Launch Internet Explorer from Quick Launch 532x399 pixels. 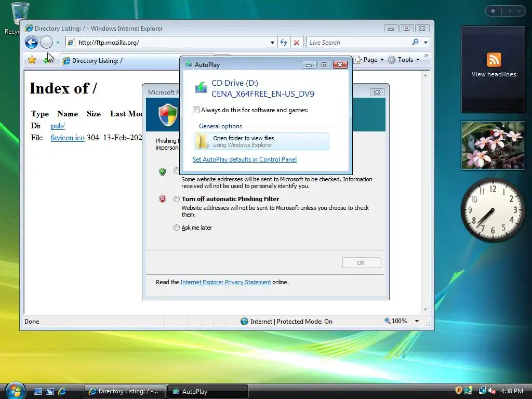[62, 392]
